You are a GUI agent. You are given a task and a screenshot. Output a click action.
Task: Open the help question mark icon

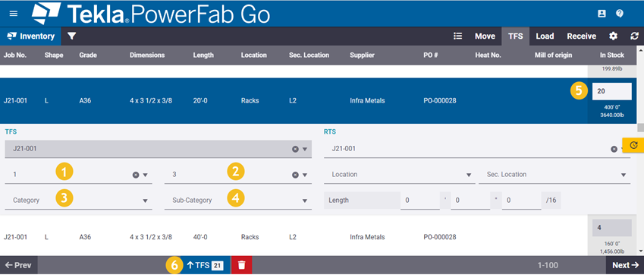620,14
